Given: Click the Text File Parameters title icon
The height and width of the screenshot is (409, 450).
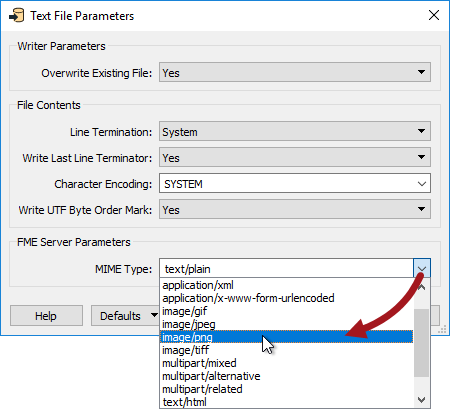Looking at the screenshot, I should pos(17,16).
